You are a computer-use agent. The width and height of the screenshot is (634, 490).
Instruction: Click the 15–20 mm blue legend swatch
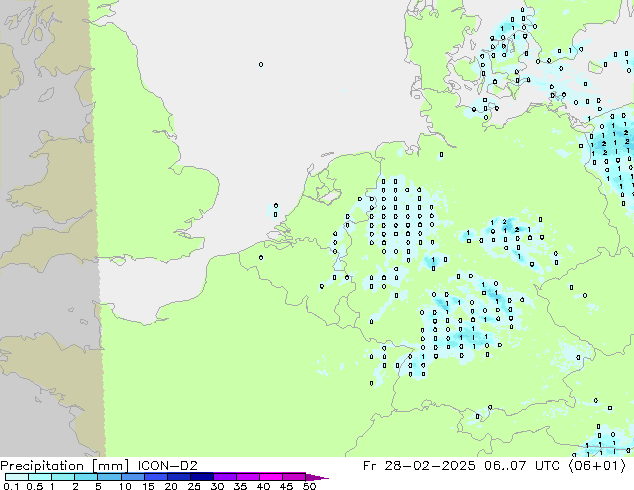coord(155,477)
